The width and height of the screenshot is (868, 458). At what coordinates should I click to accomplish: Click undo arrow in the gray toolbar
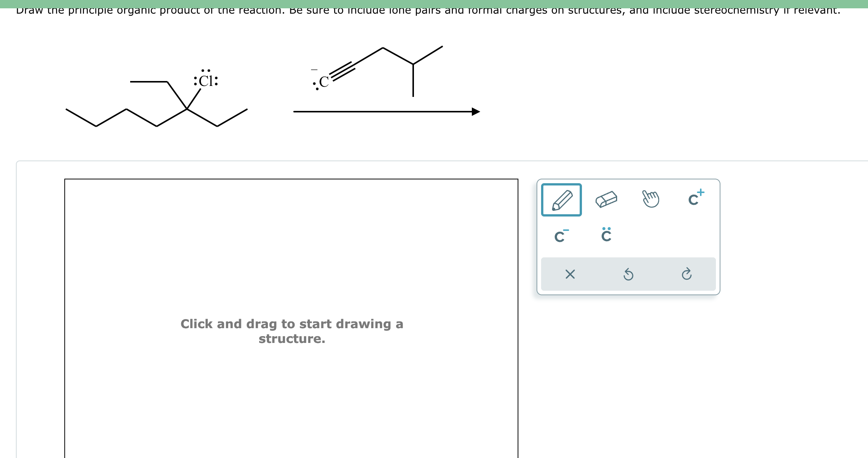[628, 274]
